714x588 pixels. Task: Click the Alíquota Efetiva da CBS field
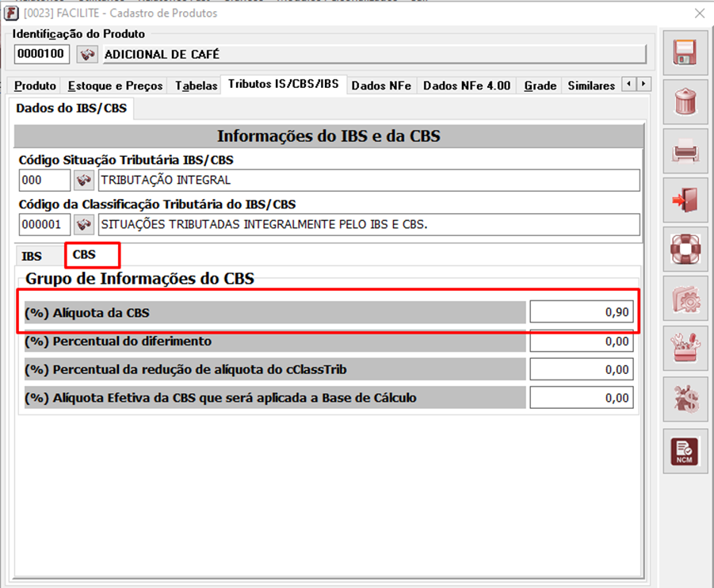(581, 398)
